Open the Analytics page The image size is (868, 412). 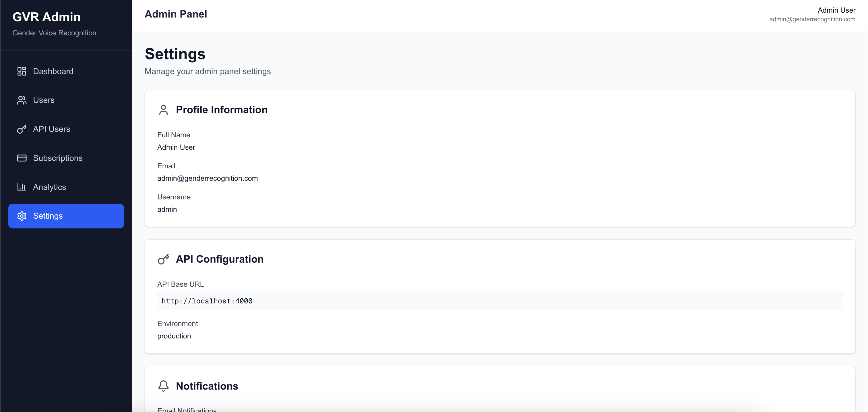pyautogui.click(x=50, y=187)
